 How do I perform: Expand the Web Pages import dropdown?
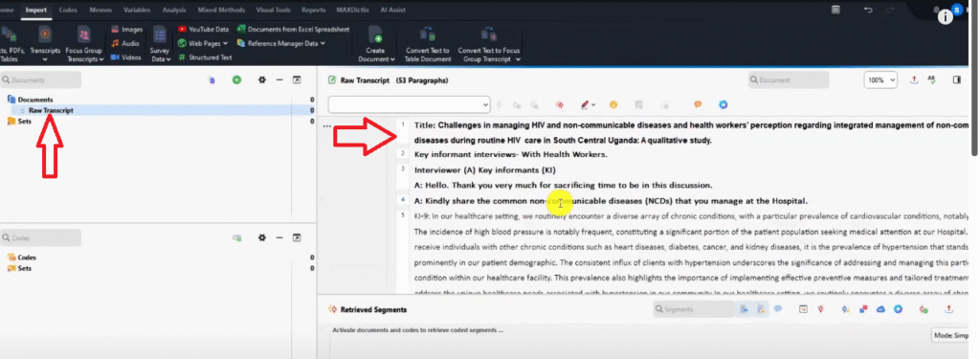click(204, 43)
